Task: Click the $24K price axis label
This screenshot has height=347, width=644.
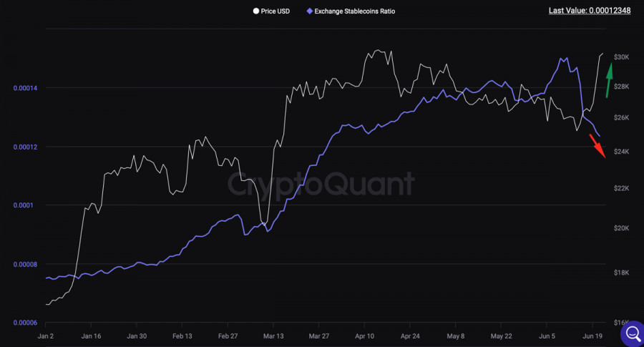Action: [620, 152]
